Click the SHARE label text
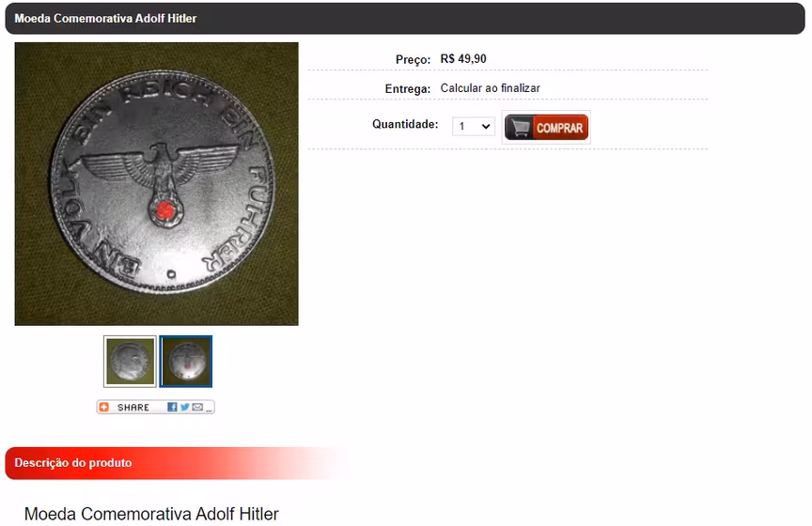The width and height of the screenshot is (812, 526). pyautogui.click(x=133, y=408)
